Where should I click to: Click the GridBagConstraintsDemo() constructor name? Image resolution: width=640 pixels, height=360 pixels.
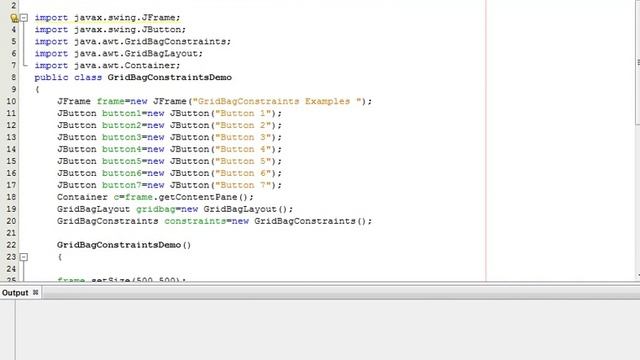124,245
